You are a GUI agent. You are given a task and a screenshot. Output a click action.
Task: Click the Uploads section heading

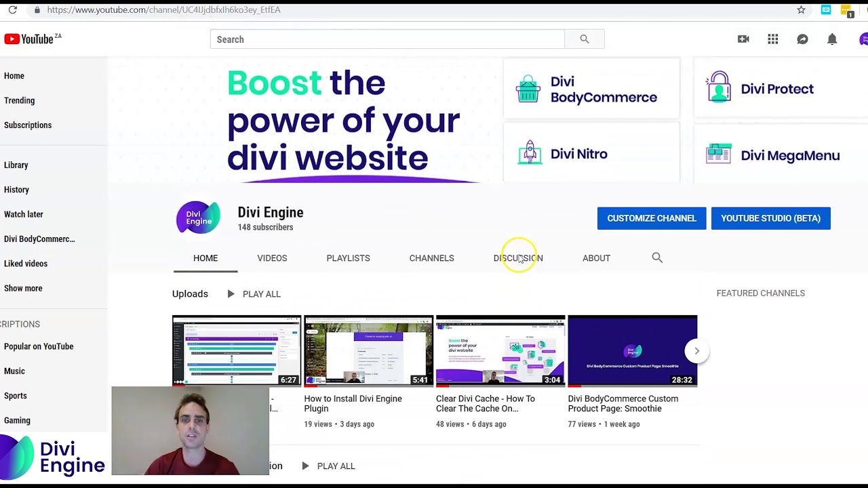point(190,293)
